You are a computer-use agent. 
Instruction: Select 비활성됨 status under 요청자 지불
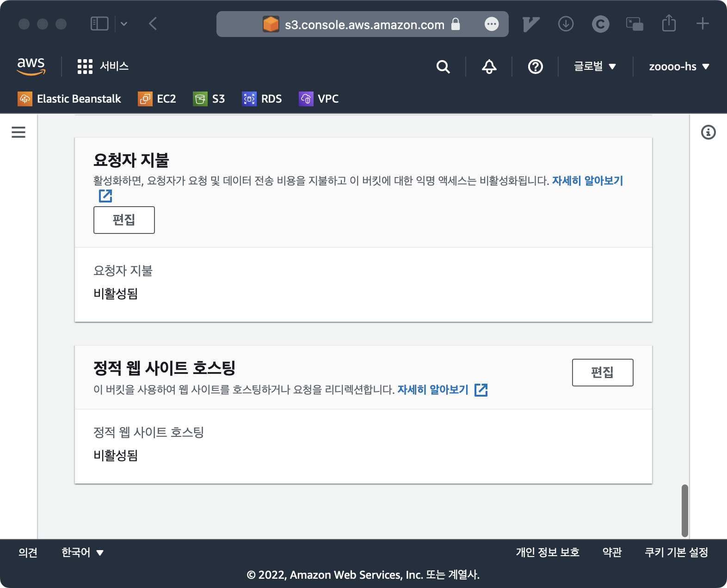116,294
